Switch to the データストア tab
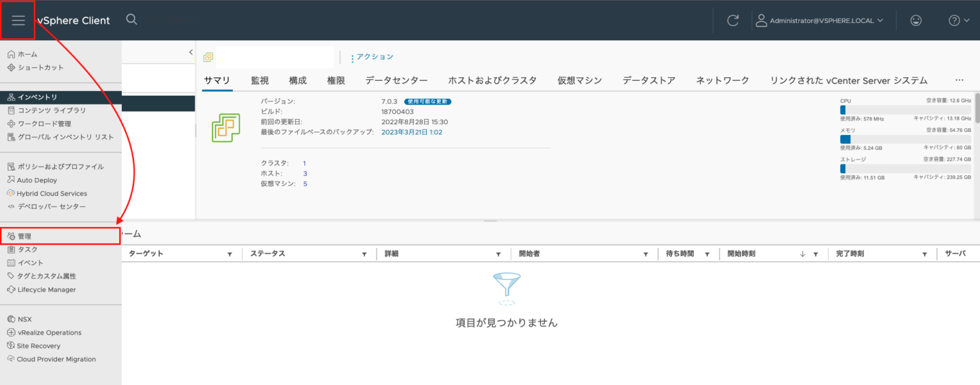980x385 pixels. tap(648, 80)
